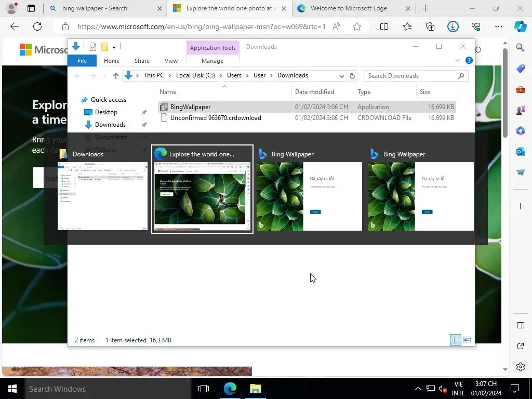Viewport: 532px width, 399px height.
Task: Expand path chevron after Users
Action: [x=248, y=76]
